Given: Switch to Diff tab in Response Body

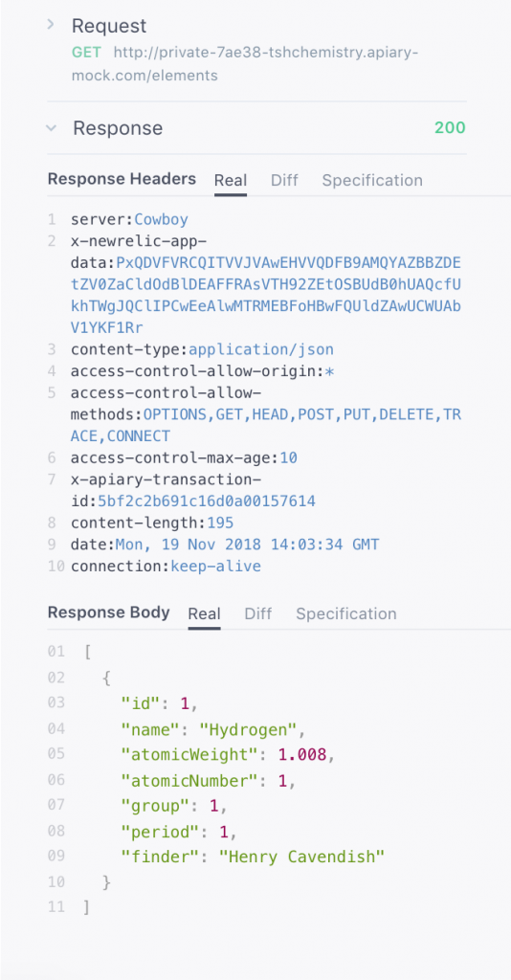Looking at the screenshot, I should pos(258,613).
